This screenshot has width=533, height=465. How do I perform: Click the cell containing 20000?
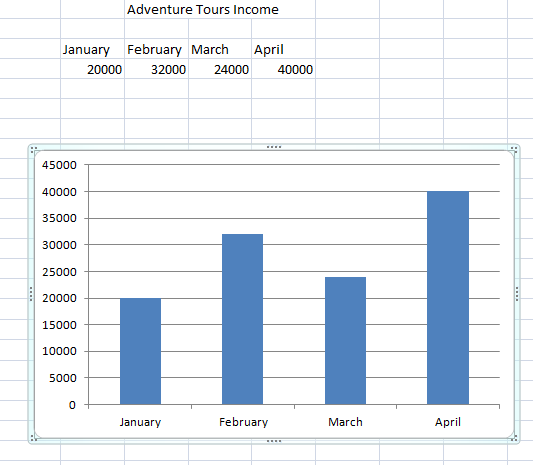(x=92, y=69)
